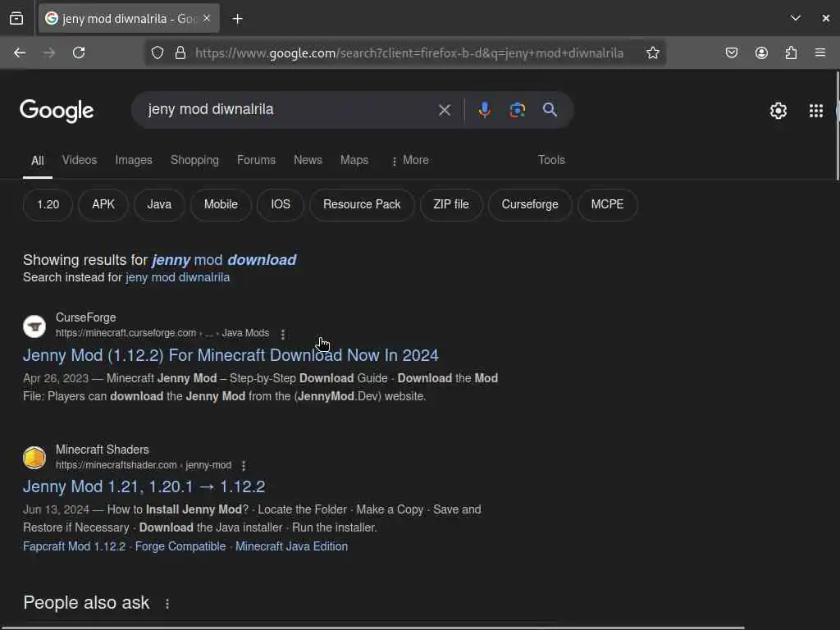Open Forge Compatible sitelink
Viewport: 840px width, 630px height.
(180, 546)
